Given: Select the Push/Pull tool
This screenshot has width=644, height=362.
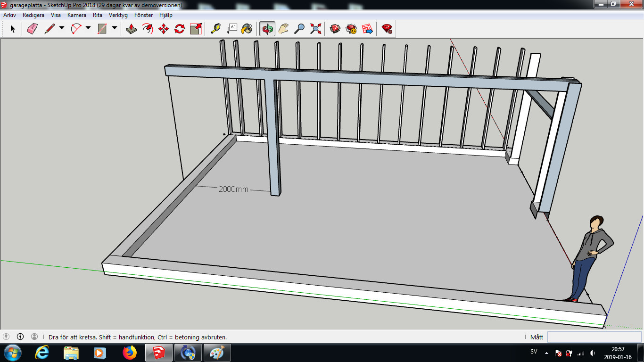Looking at the screenshot, I should point(132,29).
